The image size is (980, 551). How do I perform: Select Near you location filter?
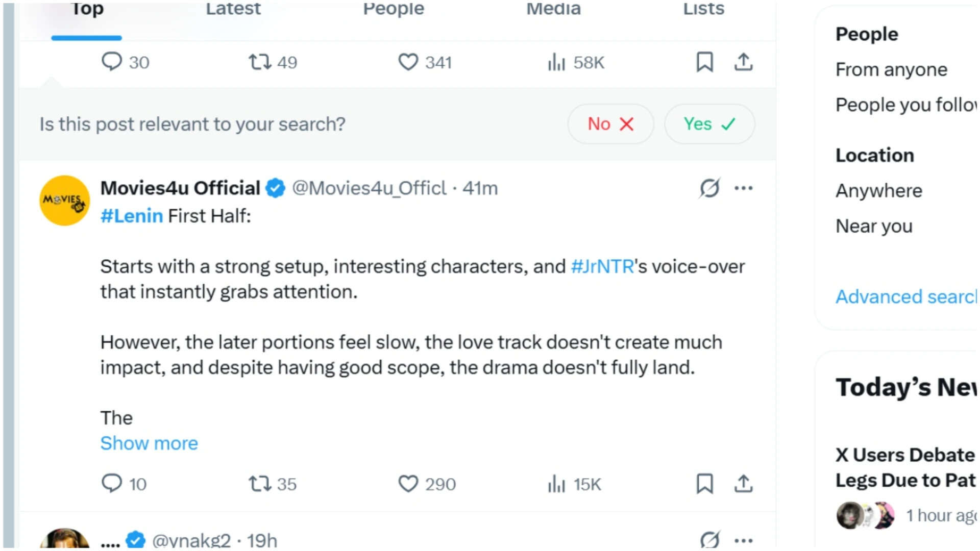(x=874, y=226)
